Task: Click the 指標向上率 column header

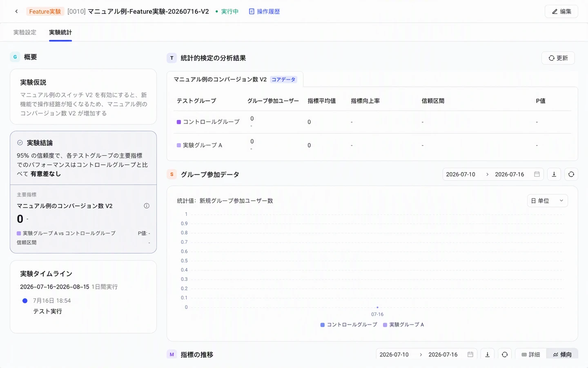Action: point(365,101)
